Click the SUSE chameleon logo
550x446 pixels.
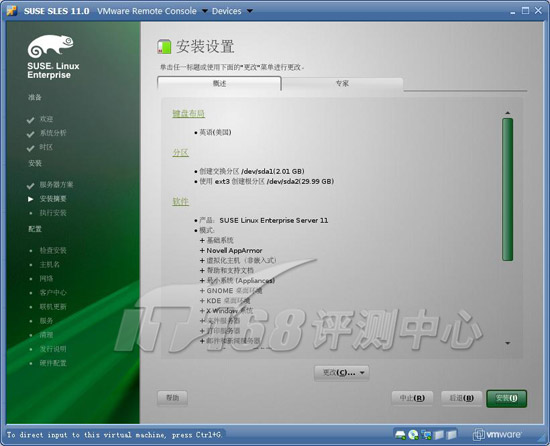click(51, 46)
